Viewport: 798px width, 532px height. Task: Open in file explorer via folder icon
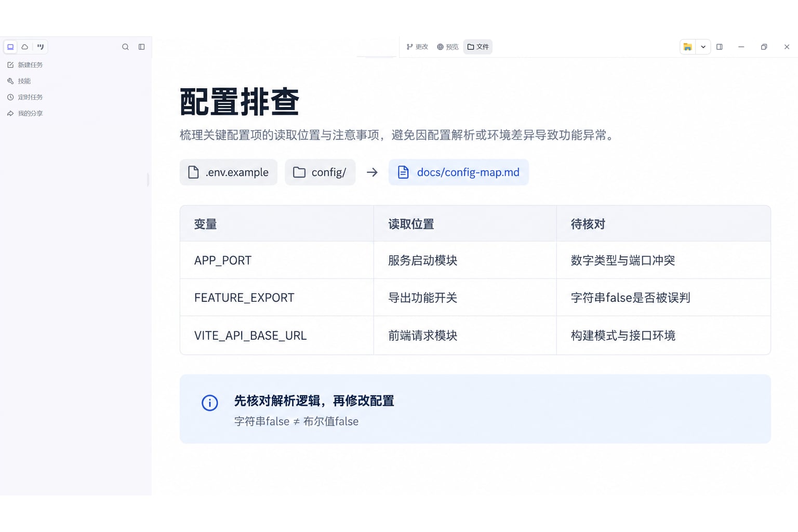coord(687,47)
